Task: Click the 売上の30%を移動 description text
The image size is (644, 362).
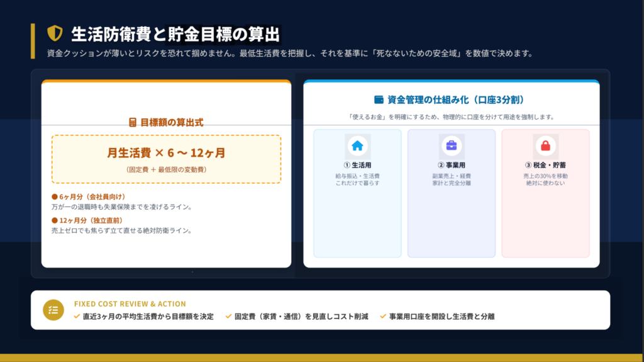Action: tap(545, 176)
